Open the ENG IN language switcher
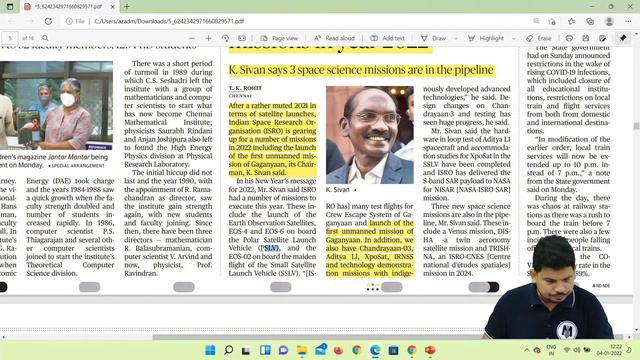Screen dimensions: 640x360 [x=551, y=350]
